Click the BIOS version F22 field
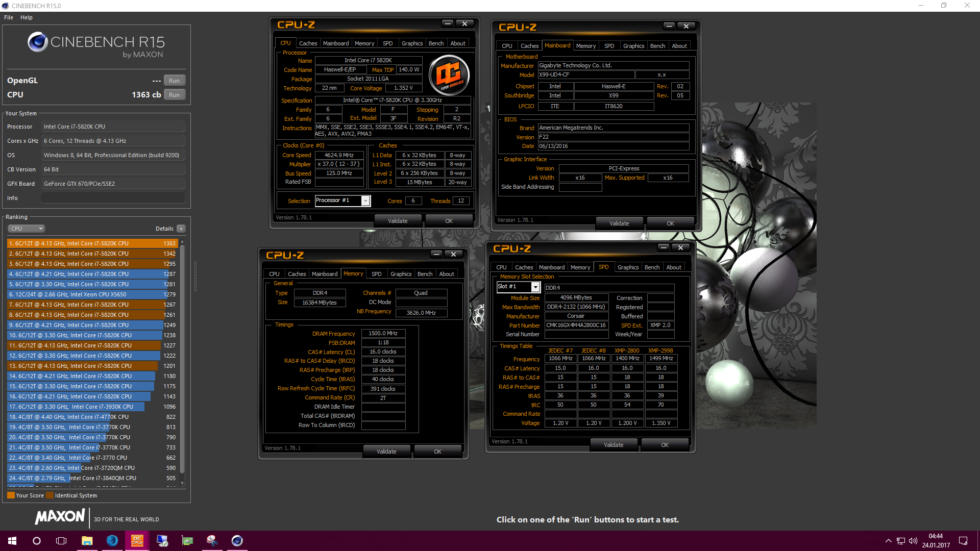The image size is (980, 551). pyautogui.click(x=614, y=137)
